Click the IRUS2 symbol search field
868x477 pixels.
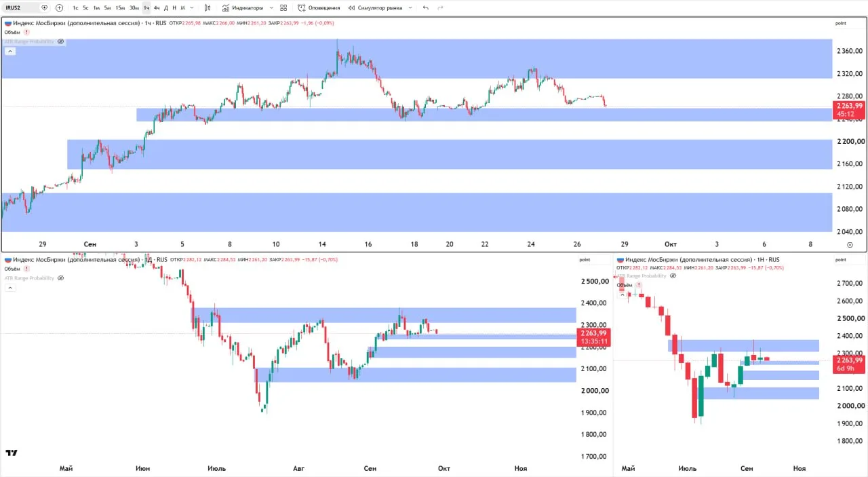[x=22, y=7]
